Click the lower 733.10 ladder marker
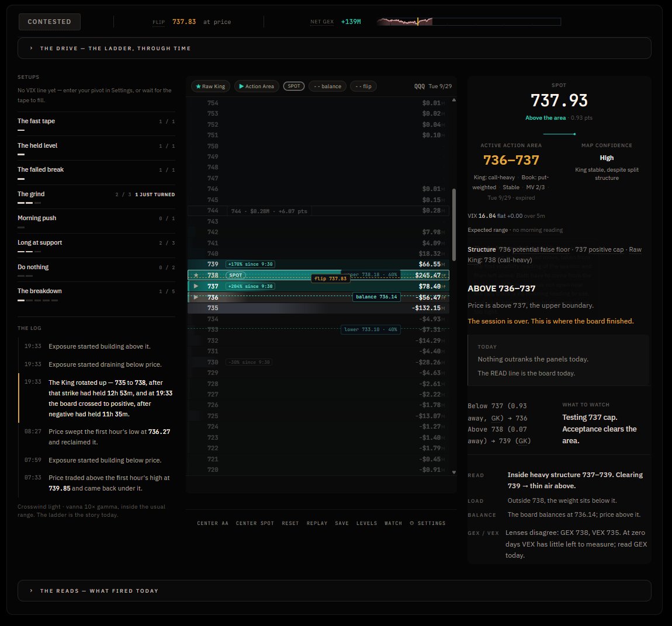Screen dimensions: 672x626 coord(370,330)
